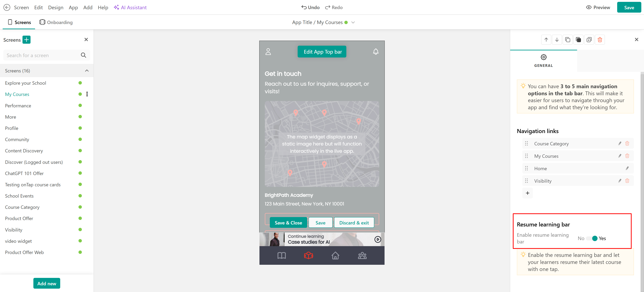Screen dimensions: 644x292
Task: Open the App Title / My Courses dropdown
Action: click(353, 22)
